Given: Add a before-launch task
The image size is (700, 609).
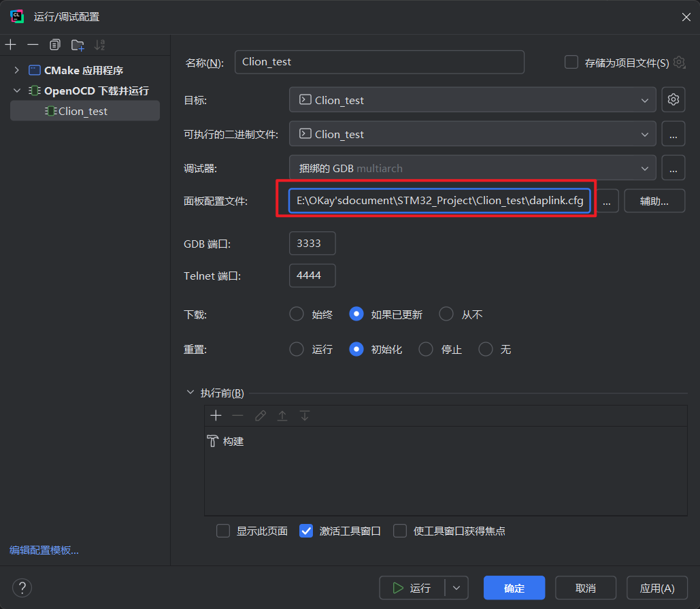Looking at the screenshot, I should point(216,416).
